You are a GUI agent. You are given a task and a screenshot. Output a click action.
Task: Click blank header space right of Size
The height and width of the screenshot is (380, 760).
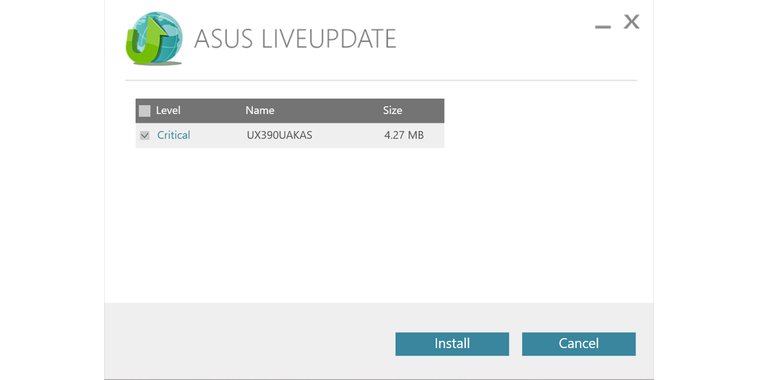click(423, 111)
